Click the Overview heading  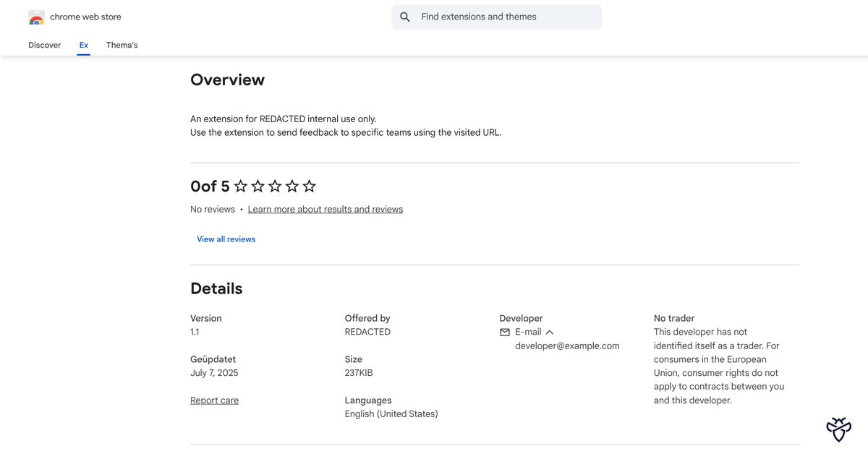coord(228,80)
